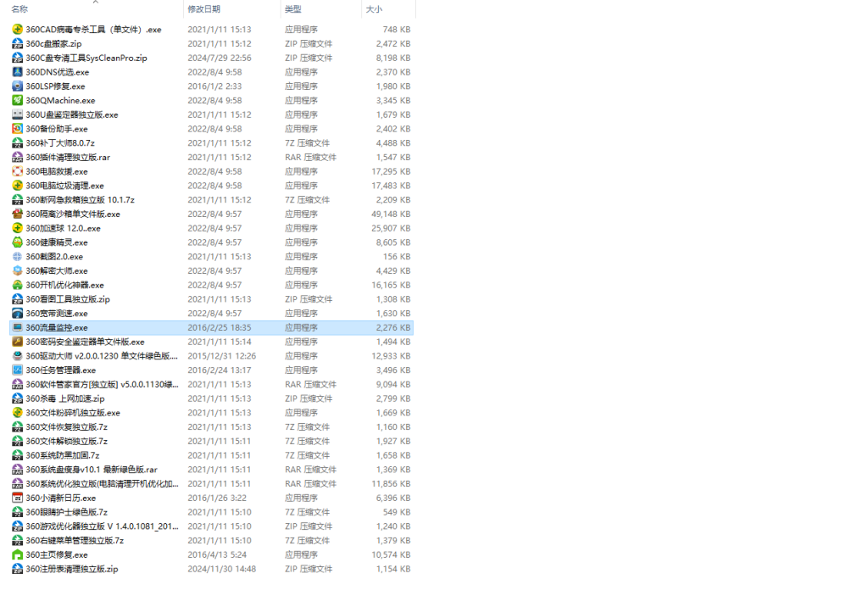The image size is (868, 607).
Task: Sort by the 修改日期 column header
Action: pyautogui.click(x=203, y=9)
